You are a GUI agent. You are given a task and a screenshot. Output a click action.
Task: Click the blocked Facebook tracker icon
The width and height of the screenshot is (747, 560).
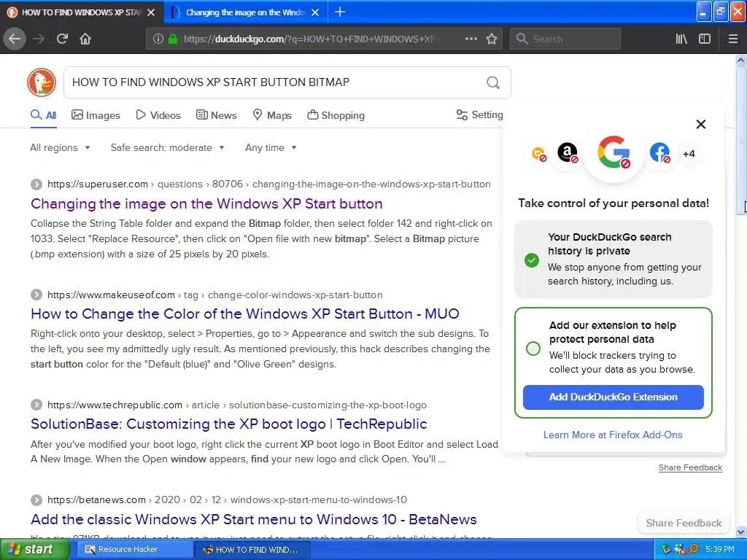(x=659, y=153)
